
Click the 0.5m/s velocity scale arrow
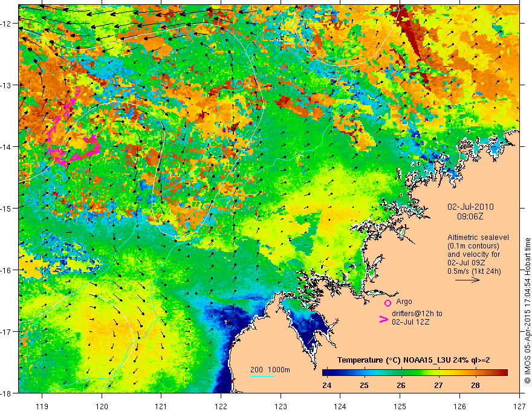pos(467,280)
